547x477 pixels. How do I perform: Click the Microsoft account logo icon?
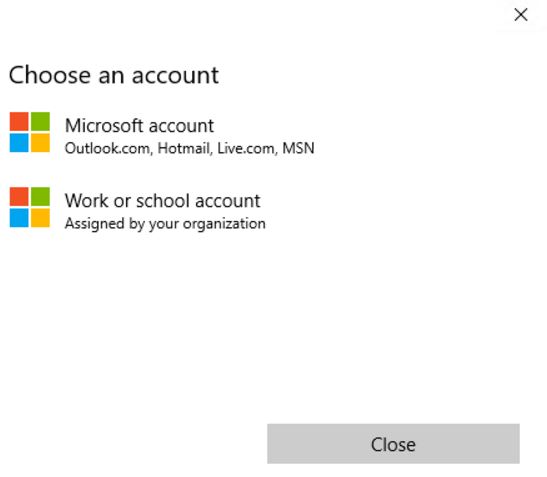(x=30, y=132)
